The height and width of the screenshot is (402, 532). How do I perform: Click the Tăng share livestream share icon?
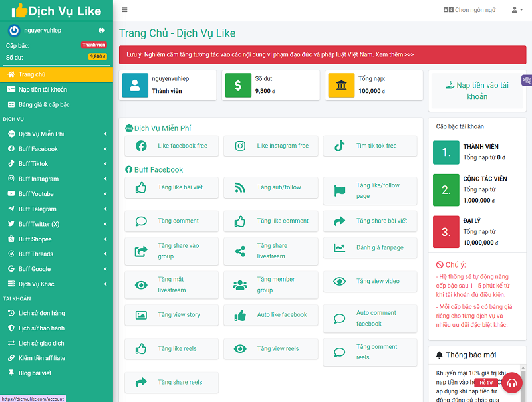tap(240, 251)
